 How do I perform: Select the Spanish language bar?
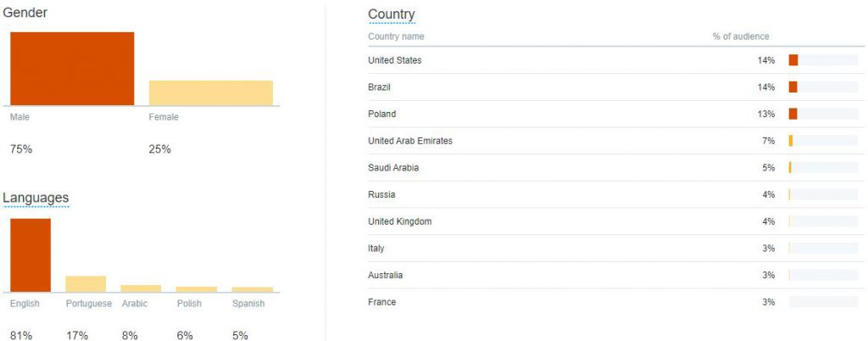(x=252, y=289)
